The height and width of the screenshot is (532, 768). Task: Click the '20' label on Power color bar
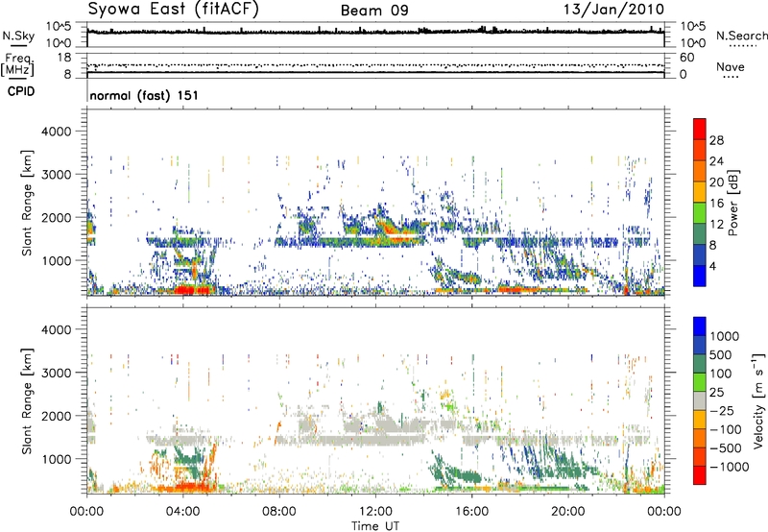pyautogui.click(x=716, y=182)
